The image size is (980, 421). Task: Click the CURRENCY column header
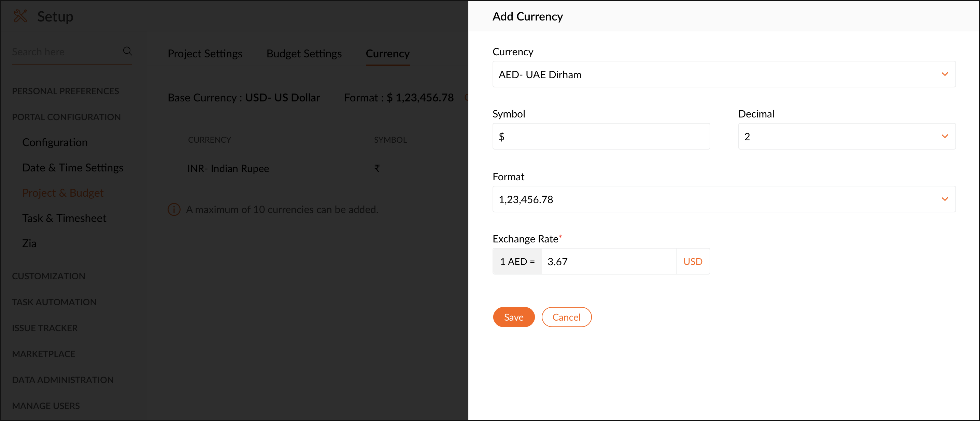point(209,140)
